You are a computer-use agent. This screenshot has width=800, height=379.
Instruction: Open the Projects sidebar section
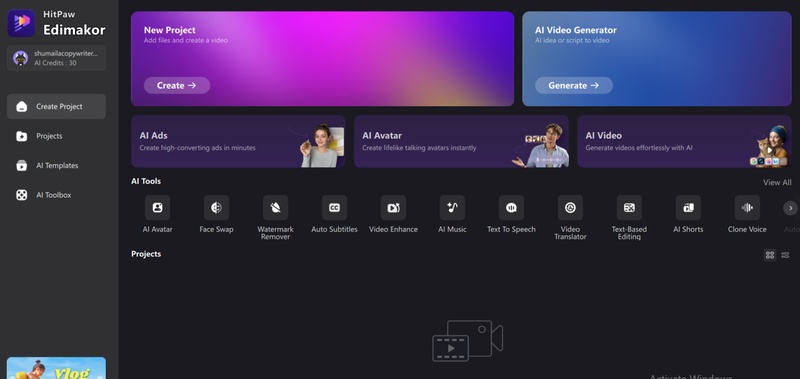(56, 136)
